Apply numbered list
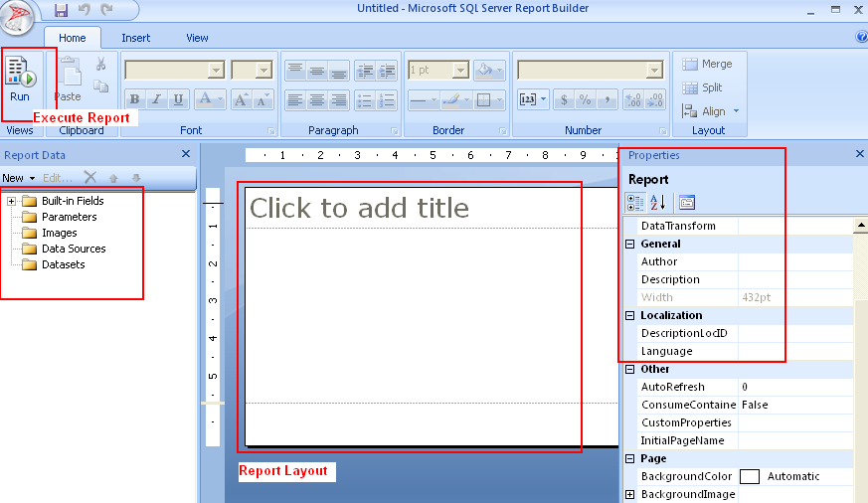The width and height of the screenshot is (868, 503). tap(387, 99)
